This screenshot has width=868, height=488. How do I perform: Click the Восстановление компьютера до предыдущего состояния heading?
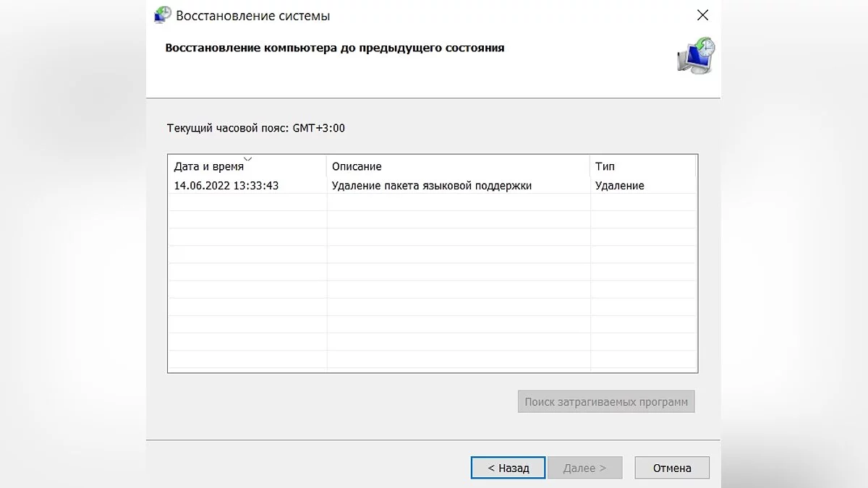pyautogui.click(x=335, y=48)
